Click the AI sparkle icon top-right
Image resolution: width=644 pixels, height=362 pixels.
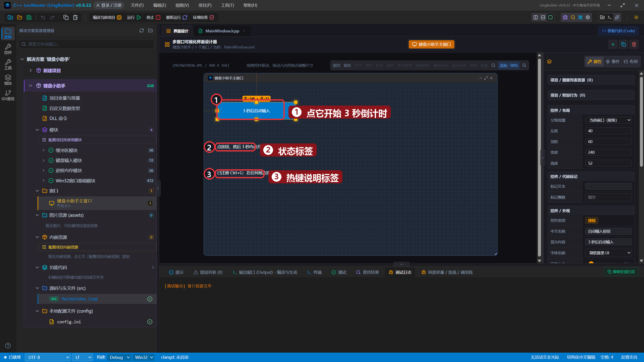(x=617, y=17)
